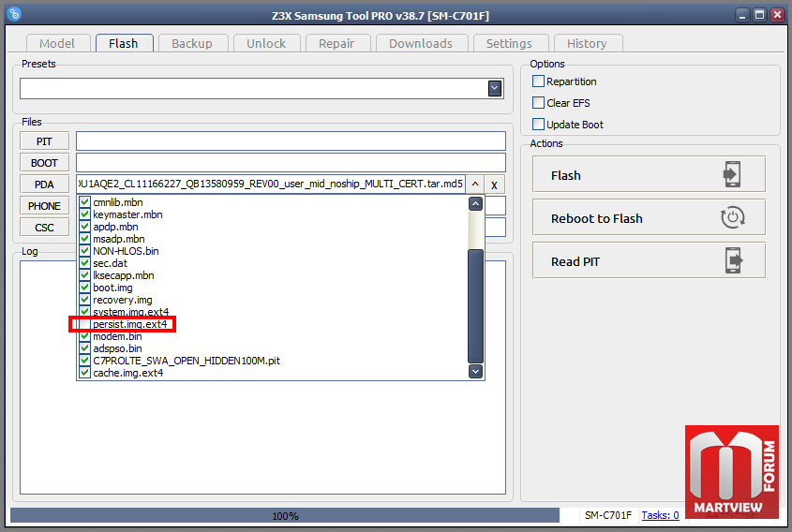Switch to the Downloads tab
Image resolution: width=792 pixels, height=532 pixels.
[x=421, y=43]
